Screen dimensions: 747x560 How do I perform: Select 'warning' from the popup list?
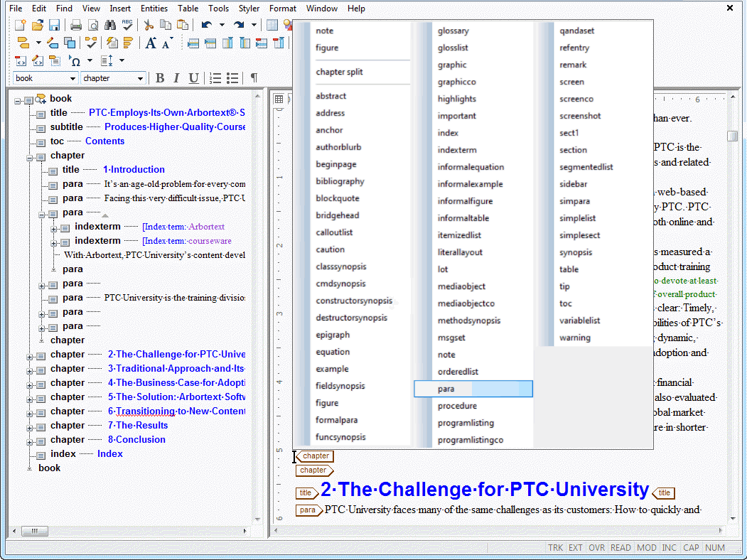[x=575, y=338]
